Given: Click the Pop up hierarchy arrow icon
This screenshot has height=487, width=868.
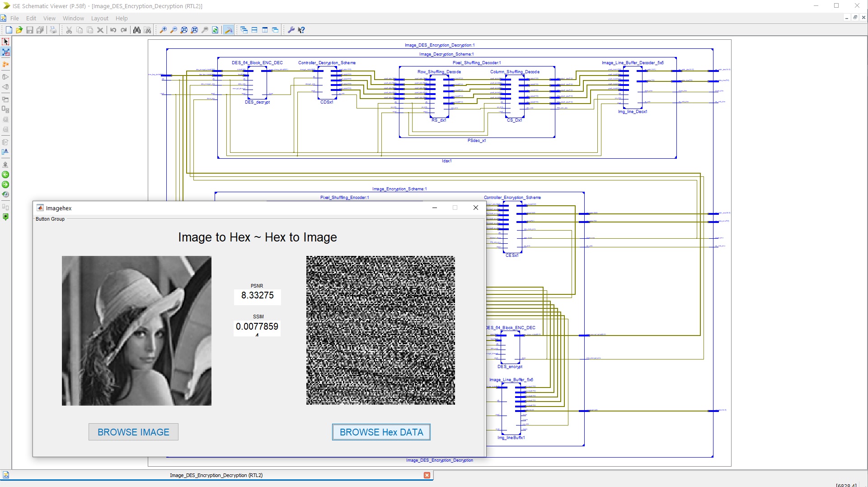Looking at the screenshot, I should pyautogui.click(x=5, y=165).
